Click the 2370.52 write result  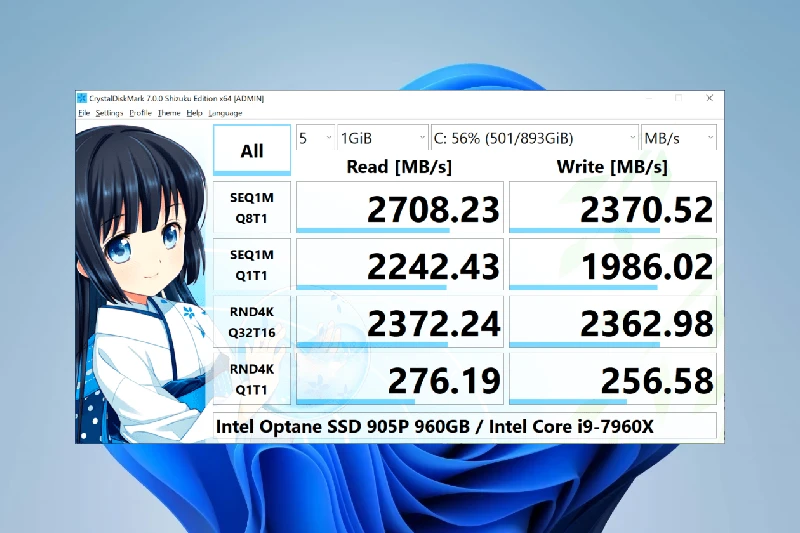(613, 208)
